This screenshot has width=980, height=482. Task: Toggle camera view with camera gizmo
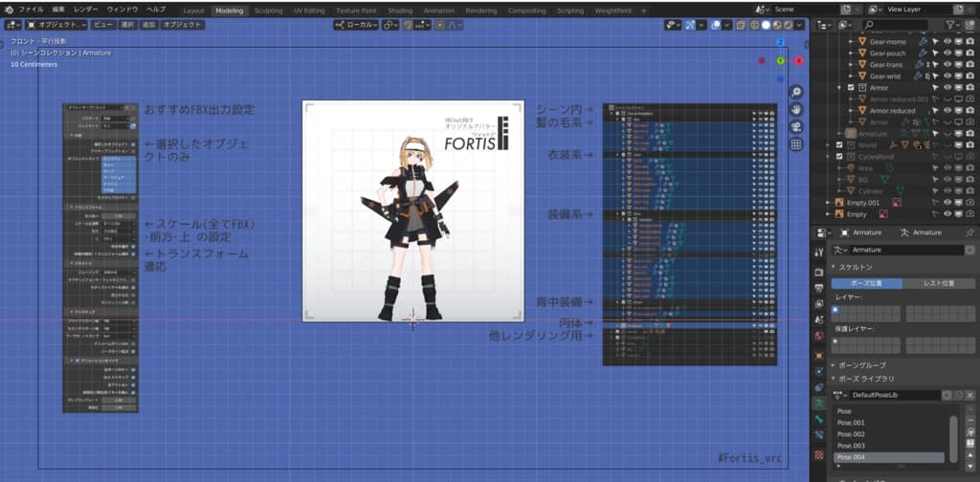pos(796,126)
